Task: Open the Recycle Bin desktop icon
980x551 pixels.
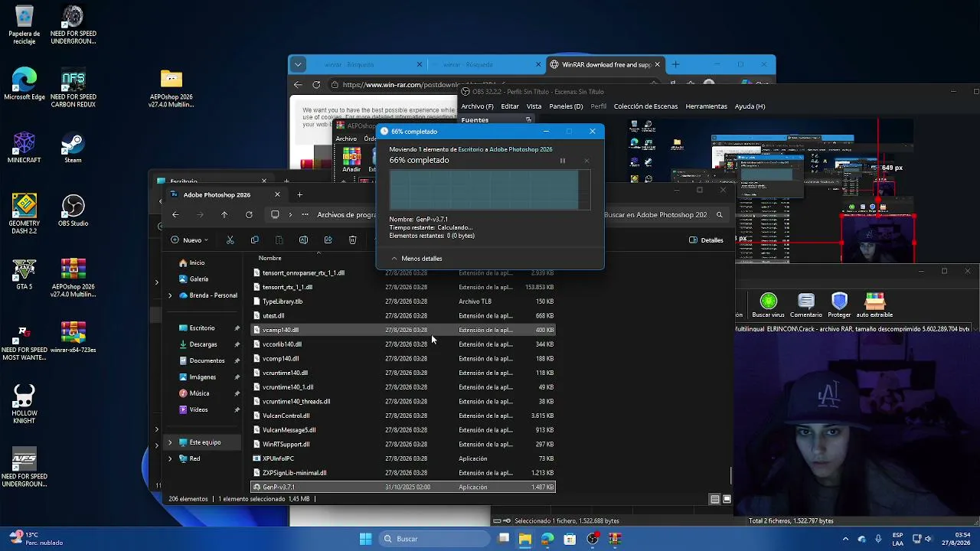Action: click(24, 25)
